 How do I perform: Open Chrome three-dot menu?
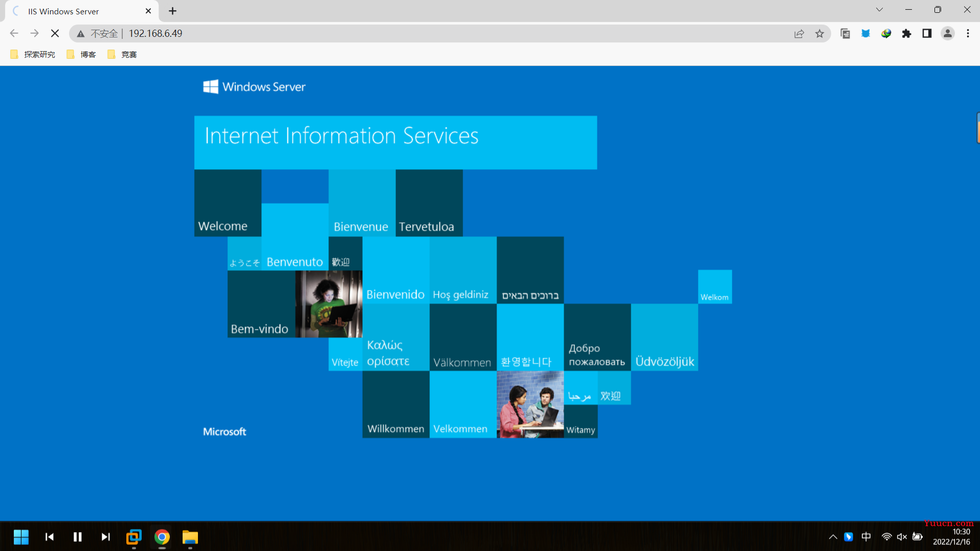(x=968, y=34)
